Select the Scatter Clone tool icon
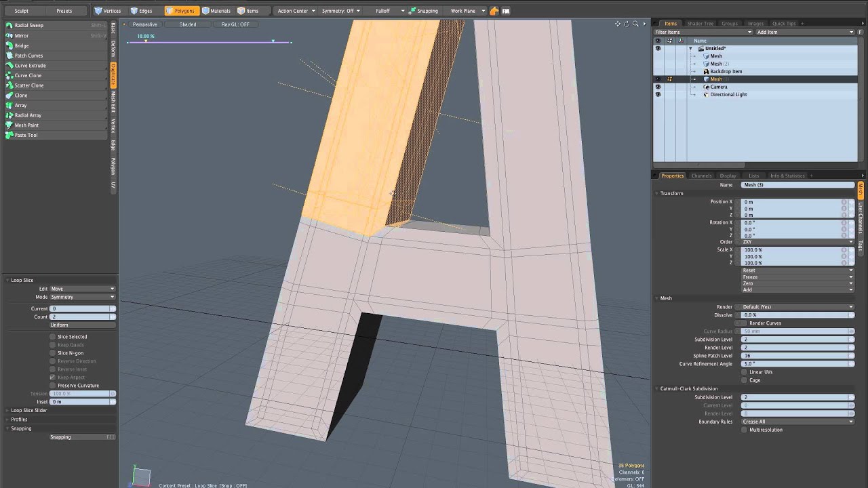The width and height of the screenshot is (868, 488). pos(9,85)
